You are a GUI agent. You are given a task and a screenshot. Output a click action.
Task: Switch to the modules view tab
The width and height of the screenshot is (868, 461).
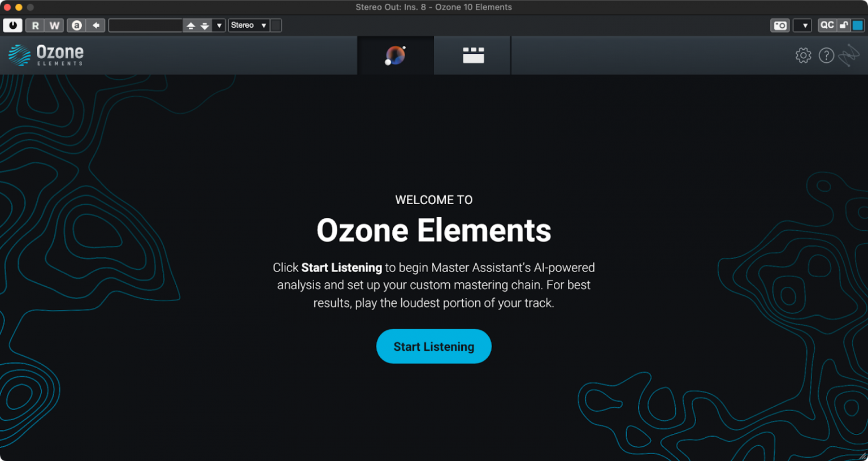473,55
